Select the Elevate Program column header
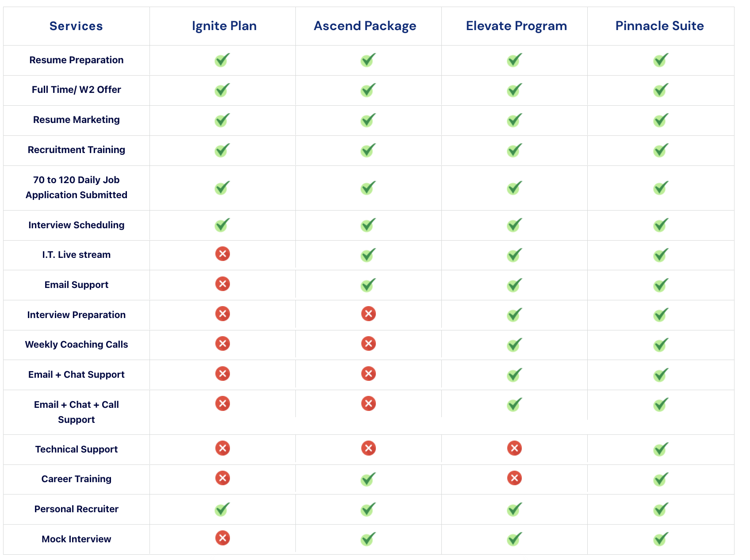This screenshot has height=560, width=750. click(517, 26)
